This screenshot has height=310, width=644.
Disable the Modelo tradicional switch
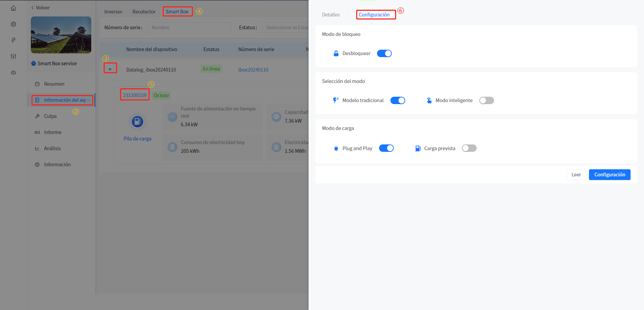click(397, 100)
